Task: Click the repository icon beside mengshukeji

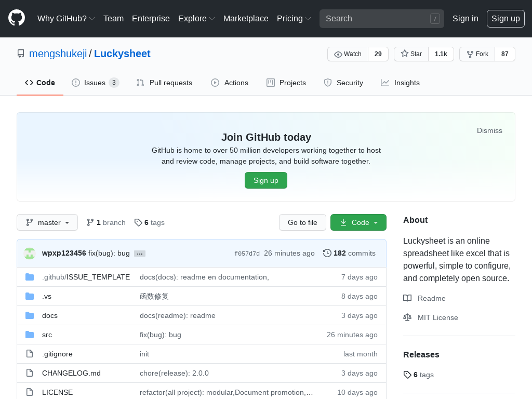Action: [x=21, y=54]
